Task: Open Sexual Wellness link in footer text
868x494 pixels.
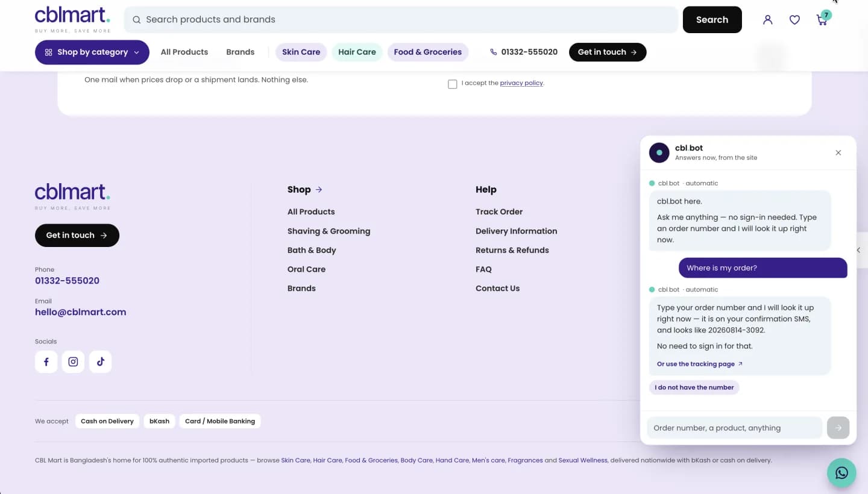Action: (x=583, y=460)
